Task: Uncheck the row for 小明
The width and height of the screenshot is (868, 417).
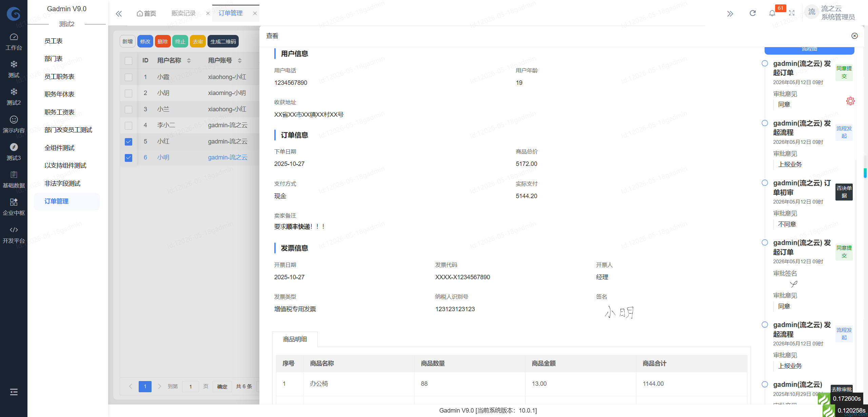Action: click(129, 157)
